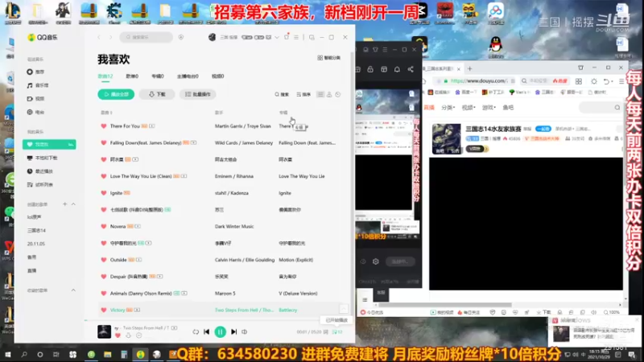The width and height of the screenshot is (644, 362).
Task: Switch to the list view icon
Action: click(x=320, y=94)
